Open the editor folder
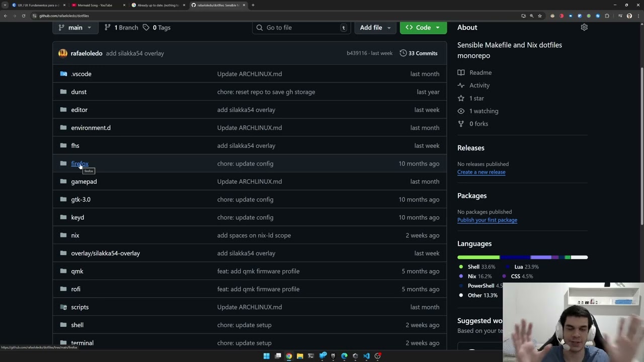 [x=79, y=110]
